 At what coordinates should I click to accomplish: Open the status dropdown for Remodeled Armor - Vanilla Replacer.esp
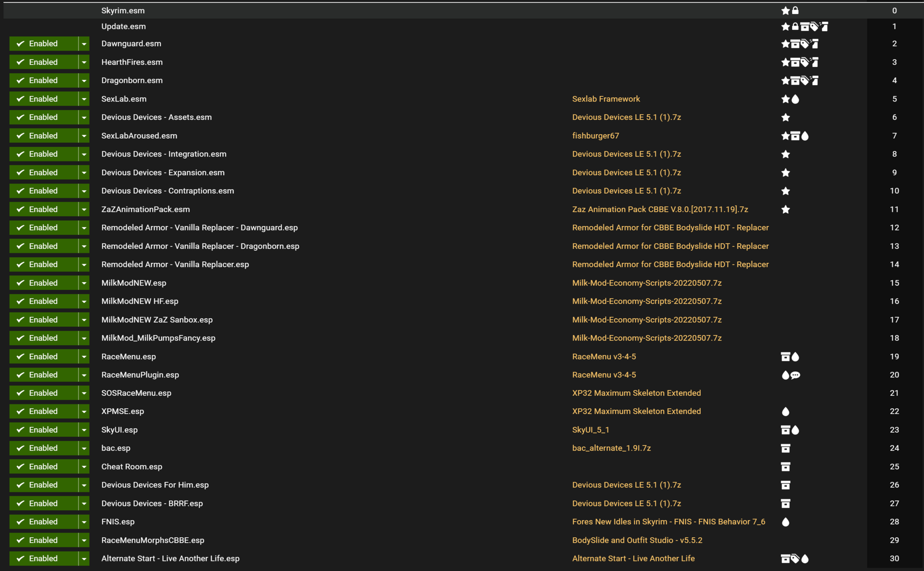click(84, 264)
